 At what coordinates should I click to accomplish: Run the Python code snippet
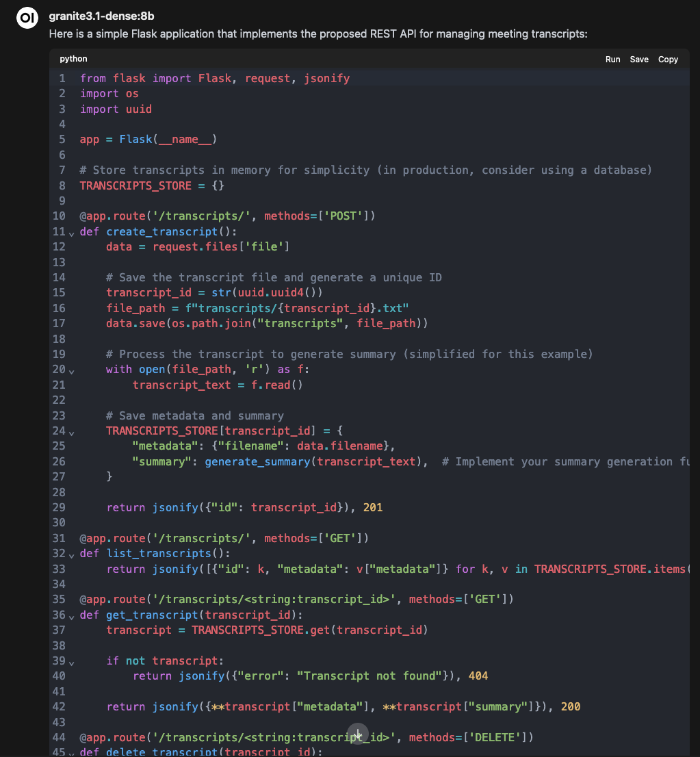pos(612,59)
